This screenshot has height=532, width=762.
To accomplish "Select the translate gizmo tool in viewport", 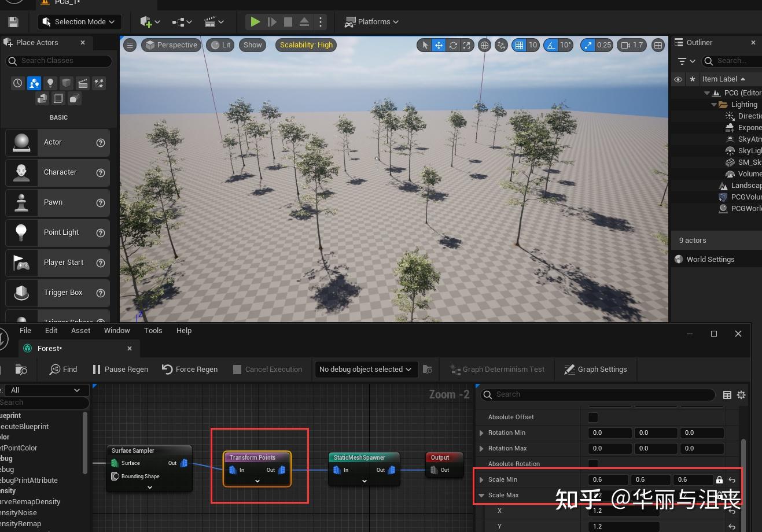I will (x=439, y=45).
